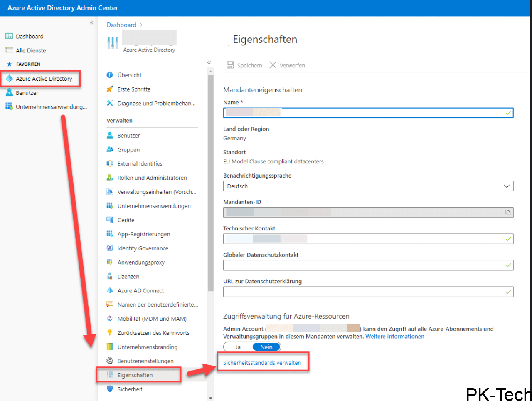Copy the Mandanten-ID with the copy icon

[508, 213]
